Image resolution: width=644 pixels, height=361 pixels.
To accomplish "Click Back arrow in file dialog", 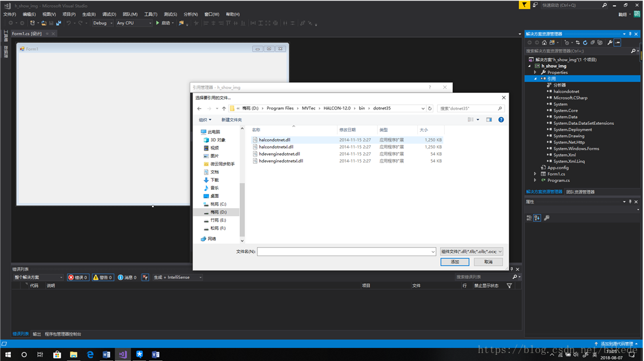I will (199, 109).
